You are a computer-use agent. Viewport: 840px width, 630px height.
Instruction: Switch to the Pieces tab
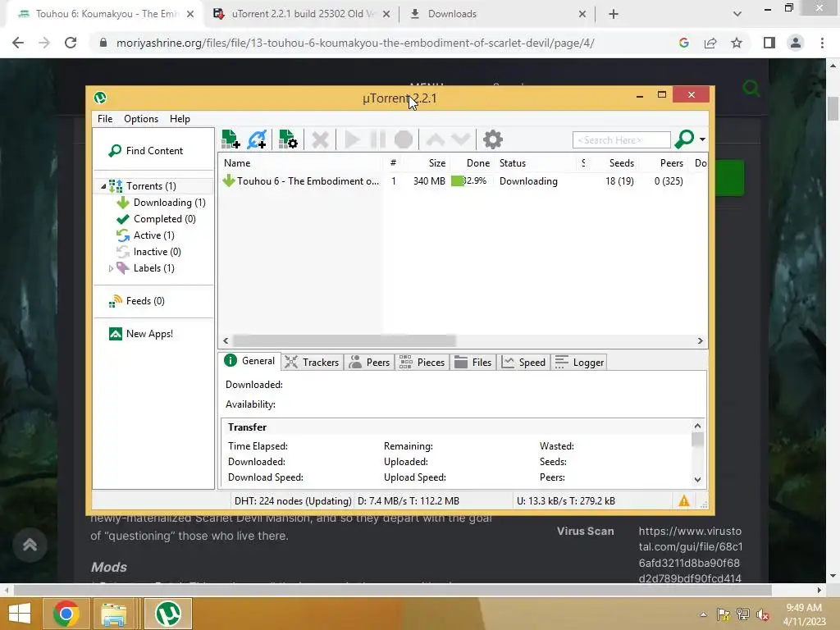(422, 363)
